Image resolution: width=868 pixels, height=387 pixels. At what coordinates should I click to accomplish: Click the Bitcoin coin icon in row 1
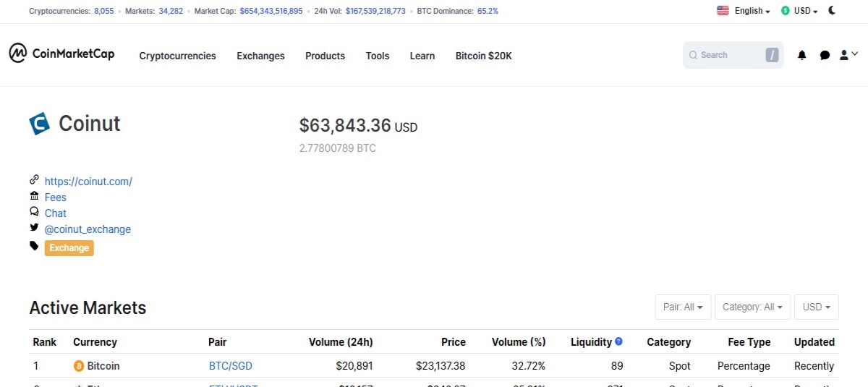79,366
